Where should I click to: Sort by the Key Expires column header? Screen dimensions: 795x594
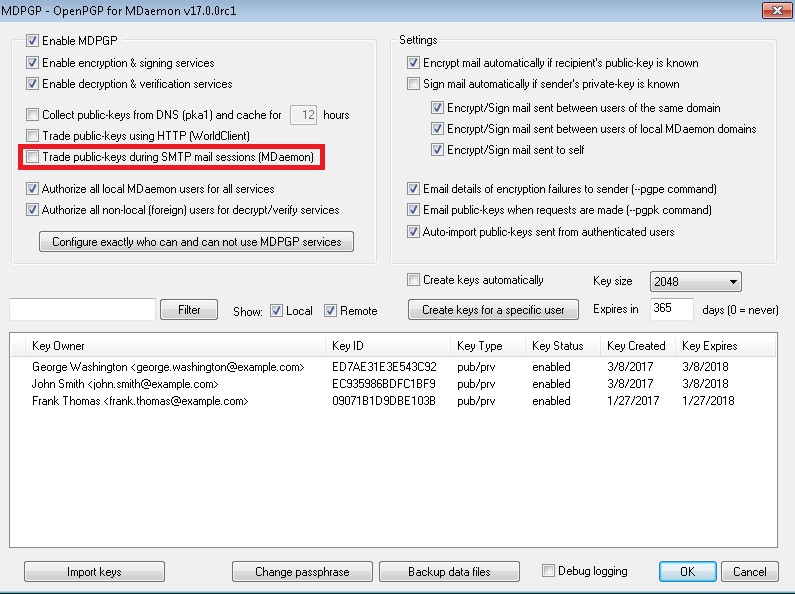(725, 346)
